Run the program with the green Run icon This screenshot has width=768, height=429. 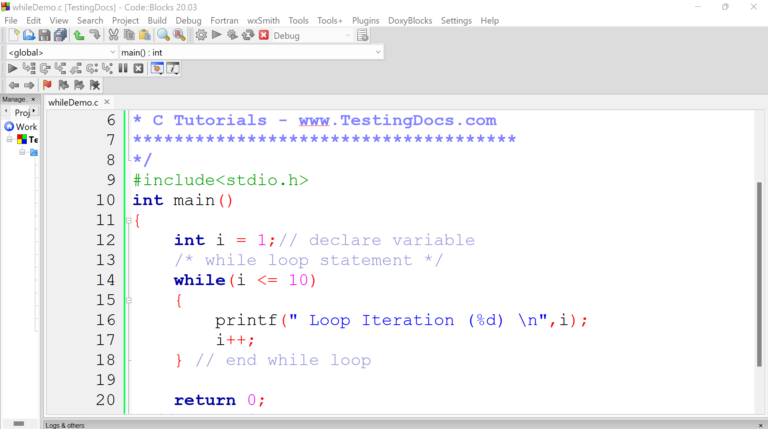coord(217,35)
